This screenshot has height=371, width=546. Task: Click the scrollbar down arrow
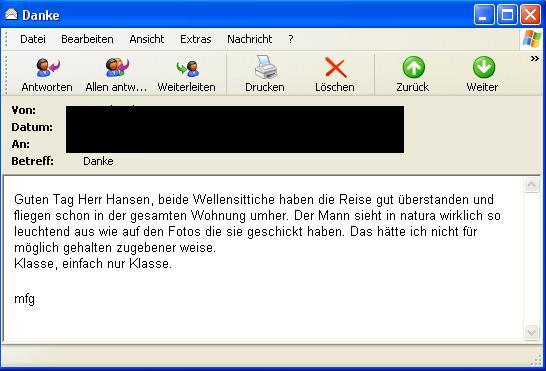click(531, 333)
